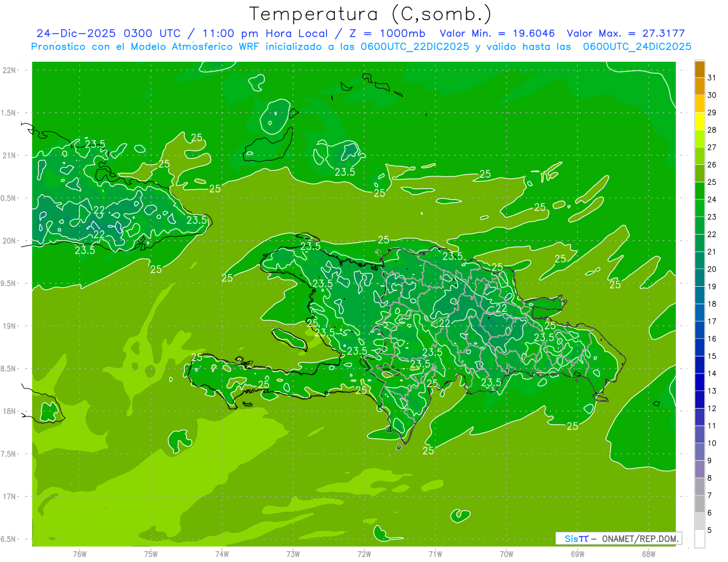Click the "76W" longitude axis label

click(79, 554)
